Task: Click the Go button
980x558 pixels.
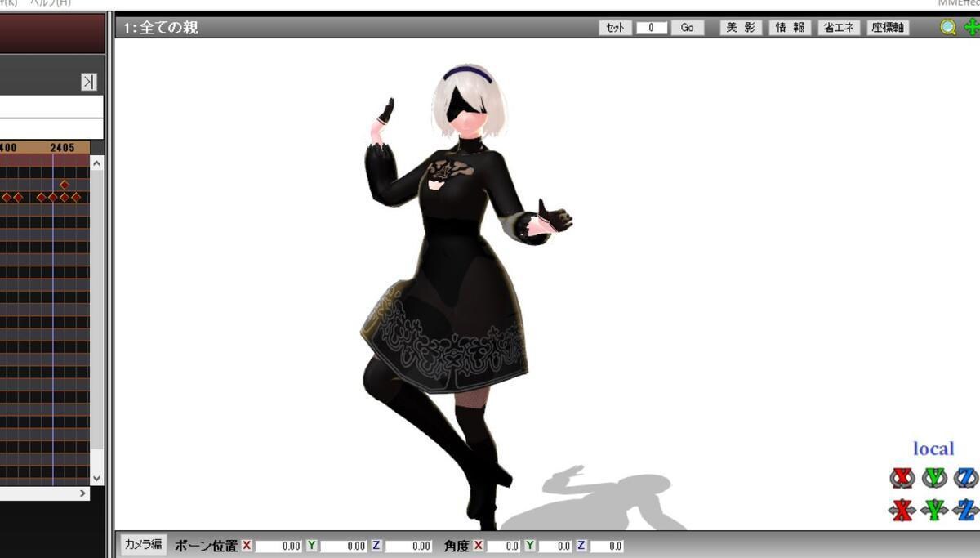Action: 687,28
